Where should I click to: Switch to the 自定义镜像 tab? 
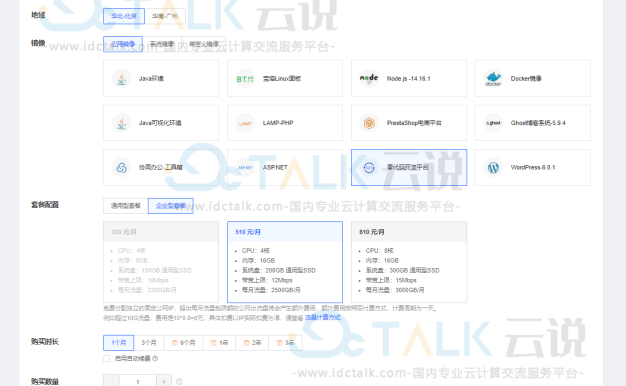(204, 44)
